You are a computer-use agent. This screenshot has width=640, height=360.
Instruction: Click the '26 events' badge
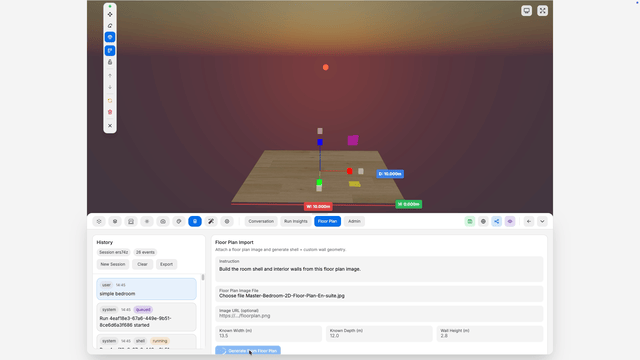(145, 252)
